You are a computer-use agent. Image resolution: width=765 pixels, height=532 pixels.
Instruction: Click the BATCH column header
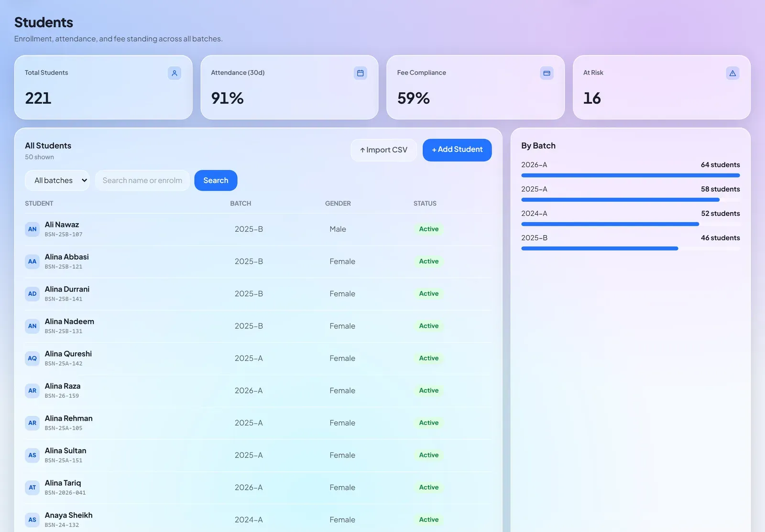click(240, 204)
